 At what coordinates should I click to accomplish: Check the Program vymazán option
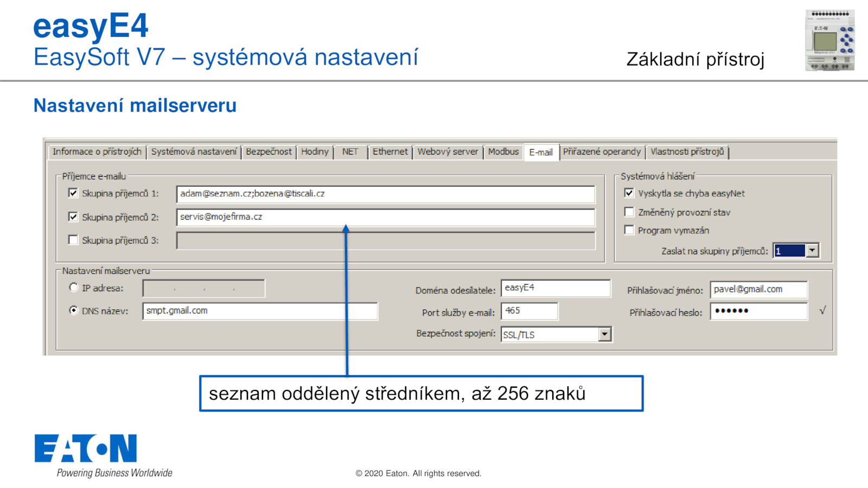[629, 230]
